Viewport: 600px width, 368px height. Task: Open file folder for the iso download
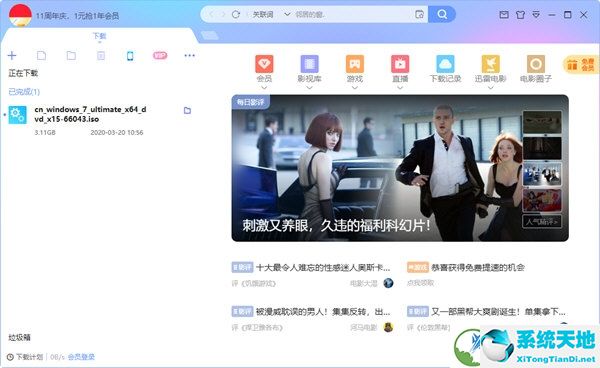[187, 111]
